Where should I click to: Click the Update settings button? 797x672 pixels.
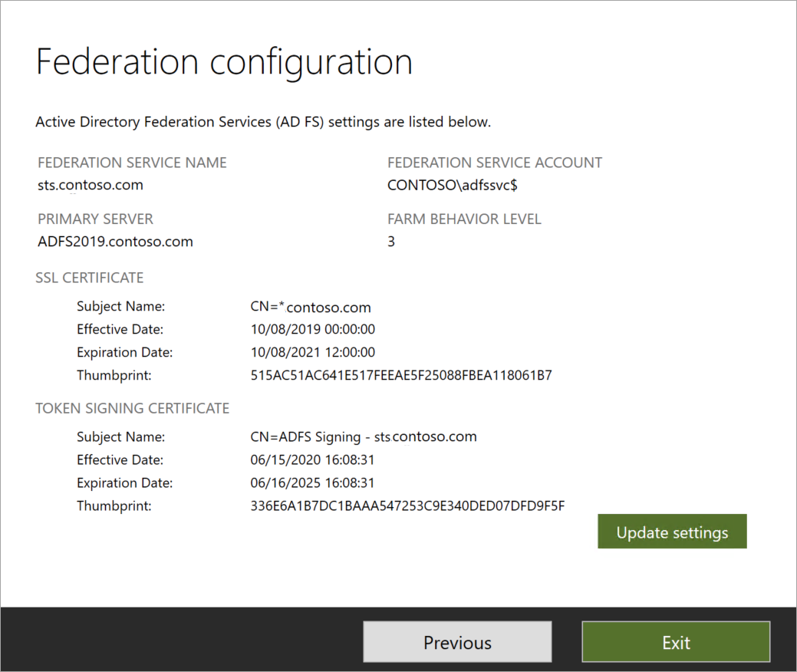671,531
